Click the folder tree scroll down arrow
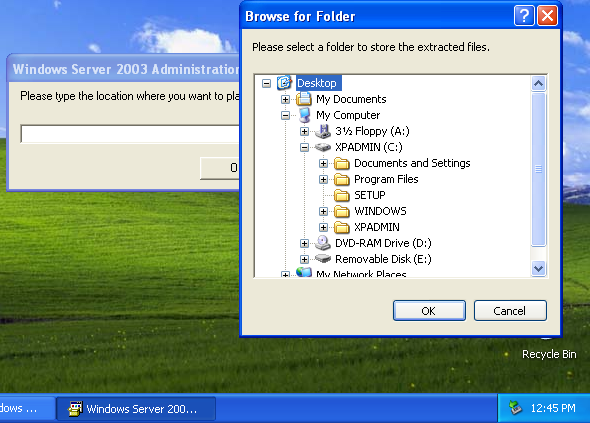Screen dimensions: 590x423 [x=539, y=269]
